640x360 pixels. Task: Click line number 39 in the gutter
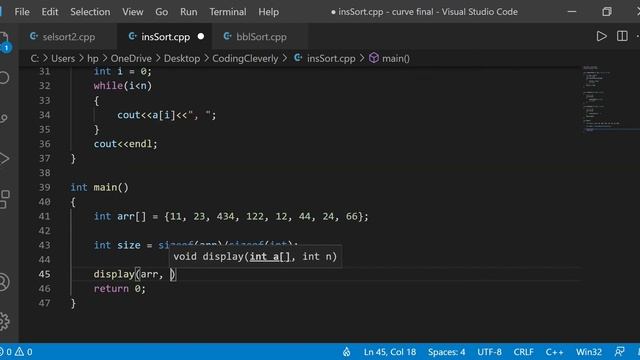pos(44,187)
